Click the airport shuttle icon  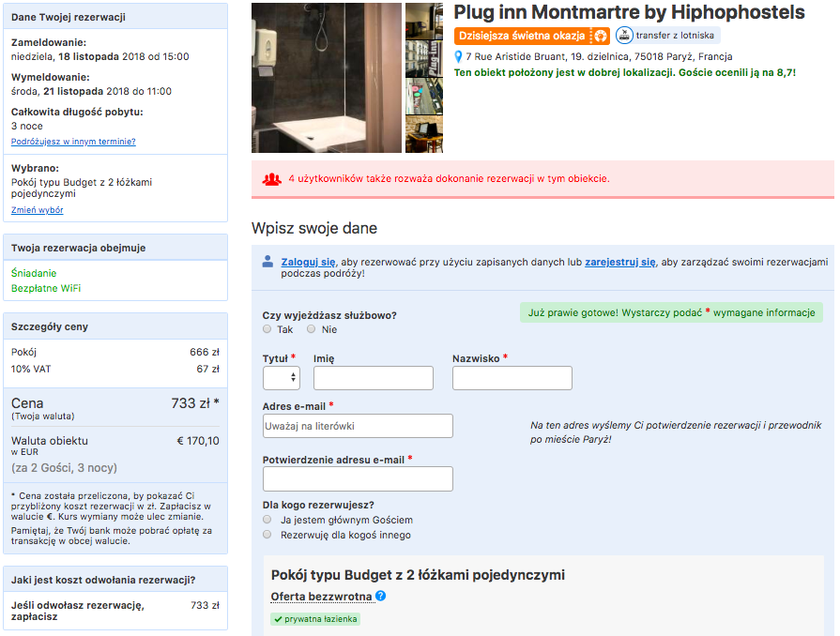coord(624,36)
